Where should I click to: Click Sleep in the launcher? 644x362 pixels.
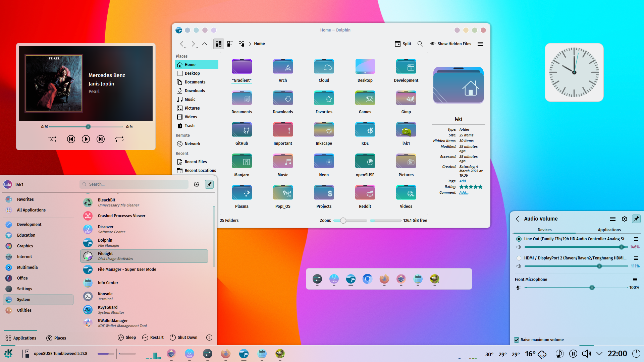(127, 338)
